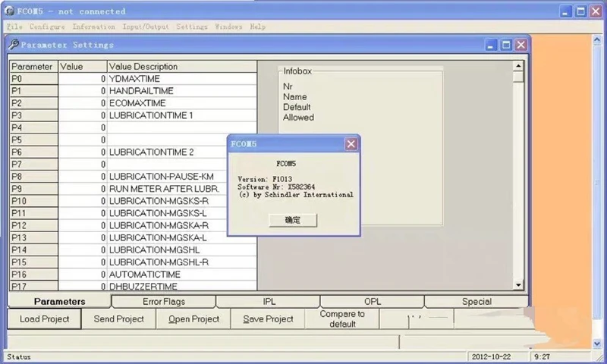Switch to the Special tab
The image size is (607, 364).
(476, 301)
